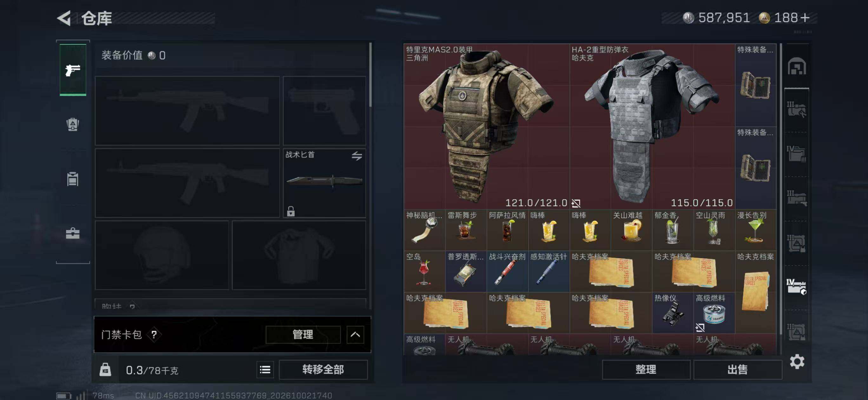Select the first 特殊装备 case item
The width and height of the screenshot is (868, 400).
click(756, 85)
